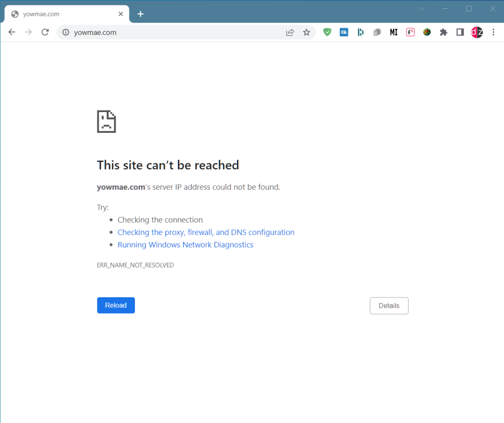Click the blue Reload button
The width and height of the screenshot is (504, 423).
click(116, 305)
